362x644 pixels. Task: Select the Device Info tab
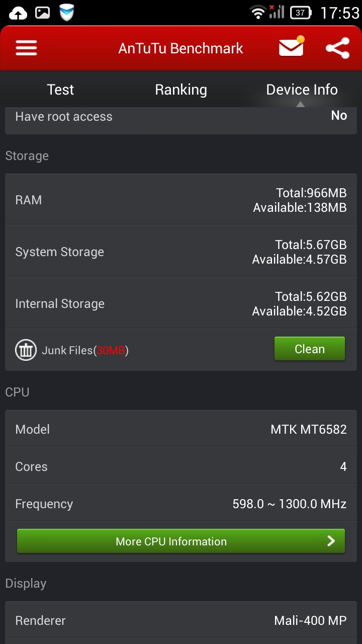(x=302, y=90)
